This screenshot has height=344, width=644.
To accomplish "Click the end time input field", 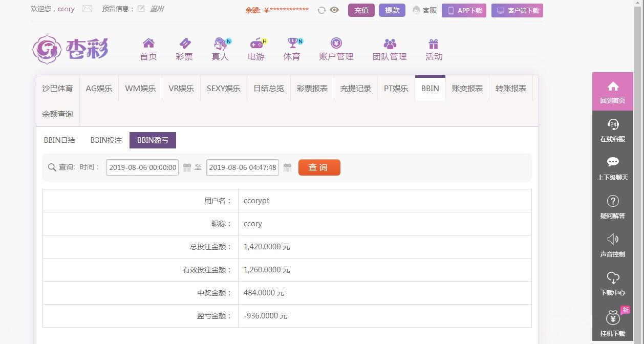I will click(x=243, y=167).
